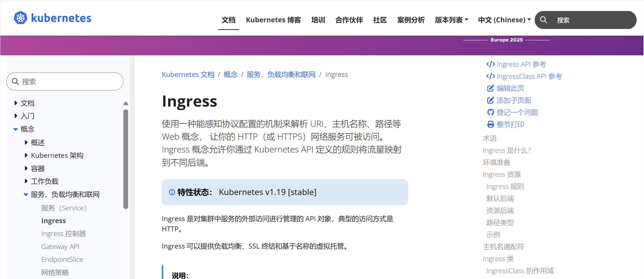Click the code icon beside IngressClass API 参考
The height and width of the screenshot is (279, 644).
(x=490, y=76)
